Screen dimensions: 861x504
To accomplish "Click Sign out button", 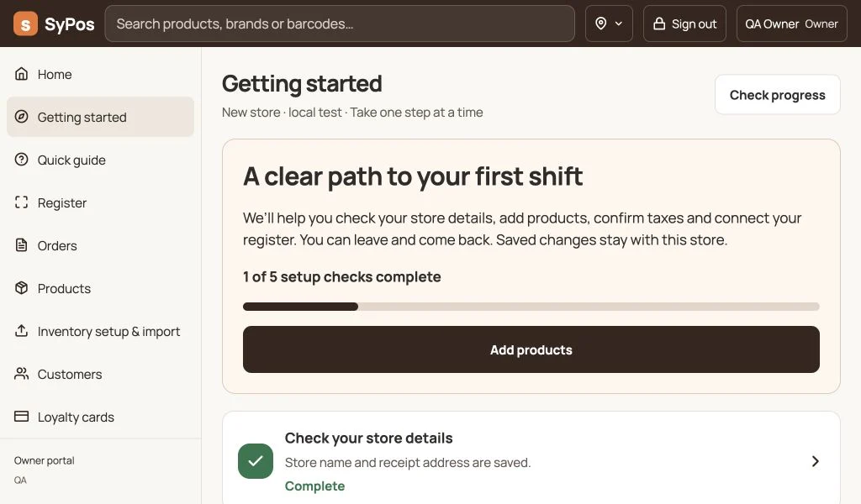I will [684, 24].
